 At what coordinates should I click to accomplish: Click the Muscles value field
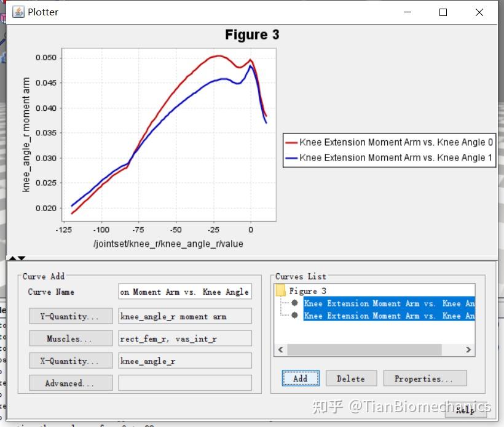click(x=185, y=338)
